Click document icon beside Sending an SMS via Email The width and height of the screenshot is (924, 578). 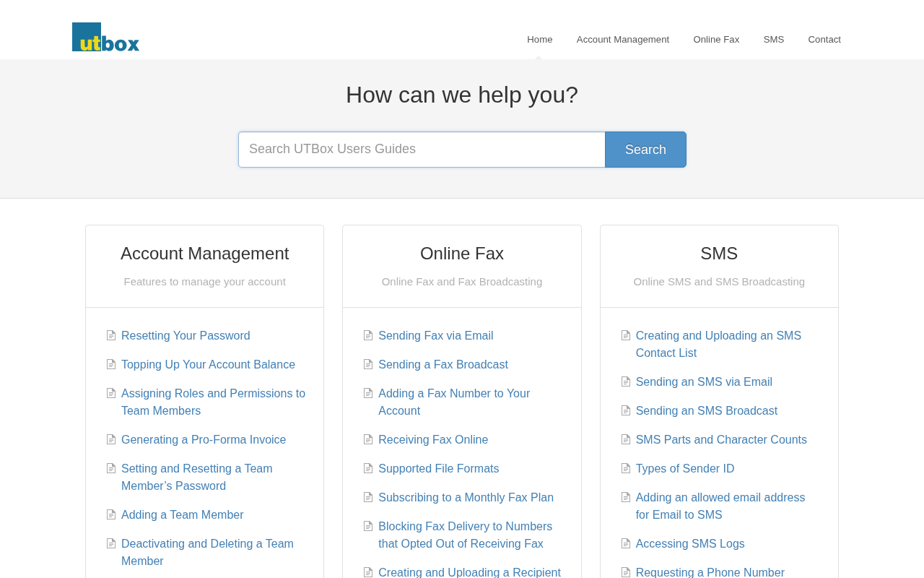coord(626,381)
